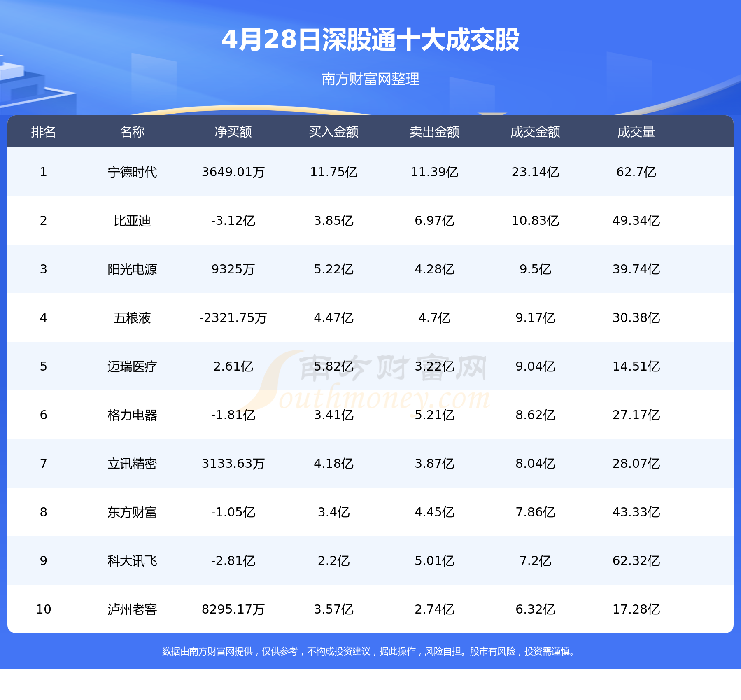This screenshot has height=700, width=741.
Task: Select the stock name 科大讯飞
Action: pyautogui.click(x=132, y=561)
